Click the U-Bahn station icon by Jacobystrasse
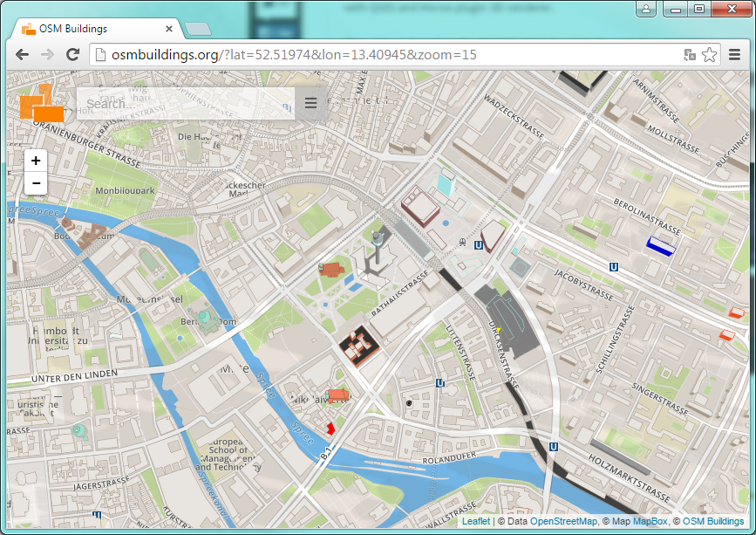756x535 pixels. (x=615, y=269)
